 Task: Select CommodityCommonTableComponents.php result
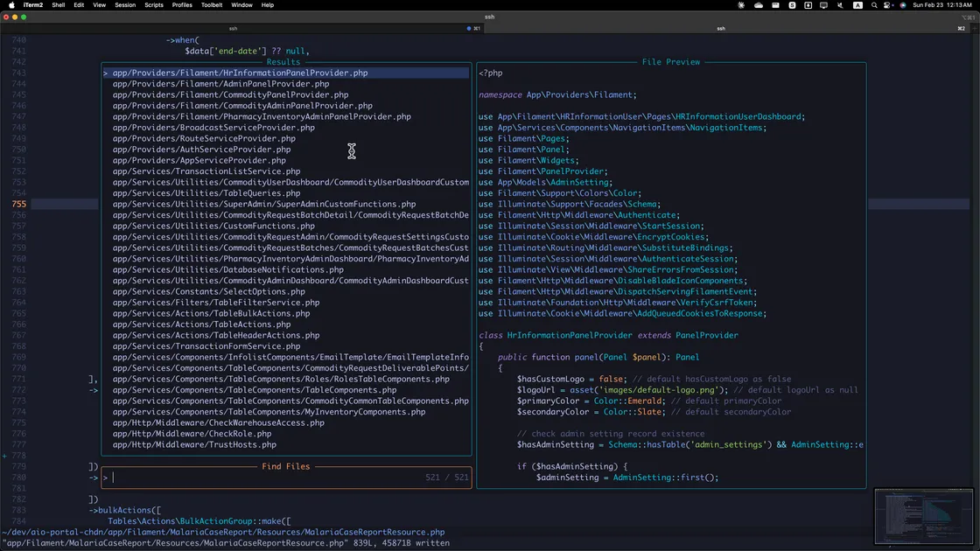290,401
